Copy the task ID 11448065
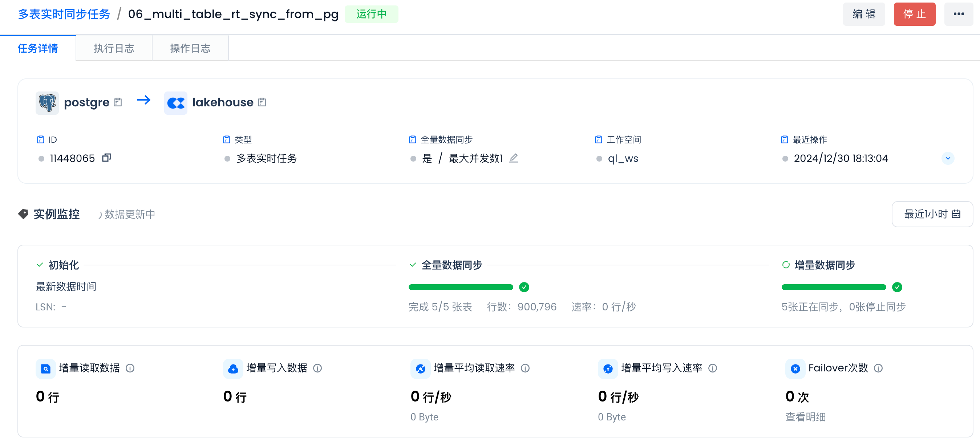Viewport: 980px width, 448px height. [106, 158]
